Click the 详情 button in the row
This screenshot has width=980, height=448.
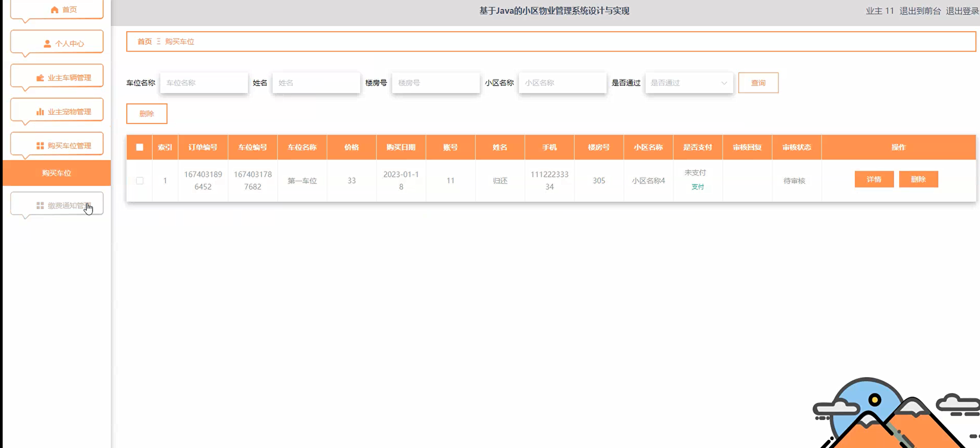(x=874, y=179)
